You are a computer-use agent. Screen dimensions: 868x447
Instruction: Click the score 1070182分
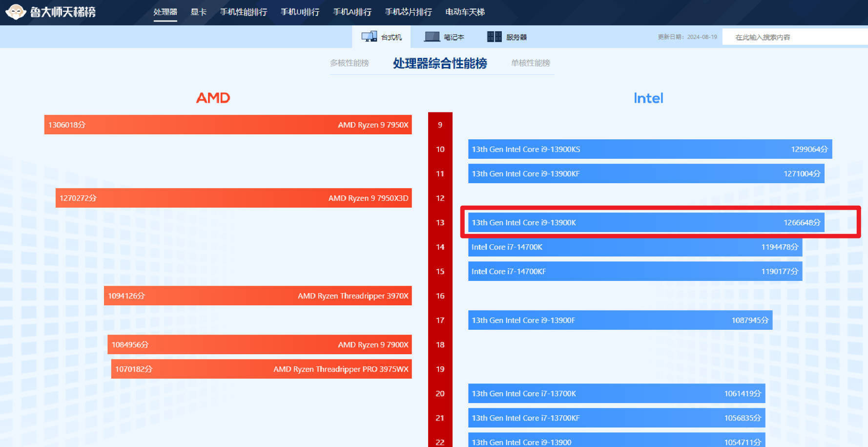[x=134, y=369]
